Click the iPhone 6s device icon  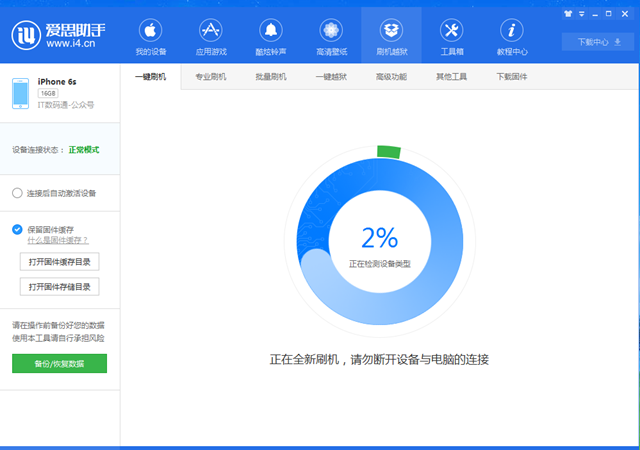click(x=20, y=93)
